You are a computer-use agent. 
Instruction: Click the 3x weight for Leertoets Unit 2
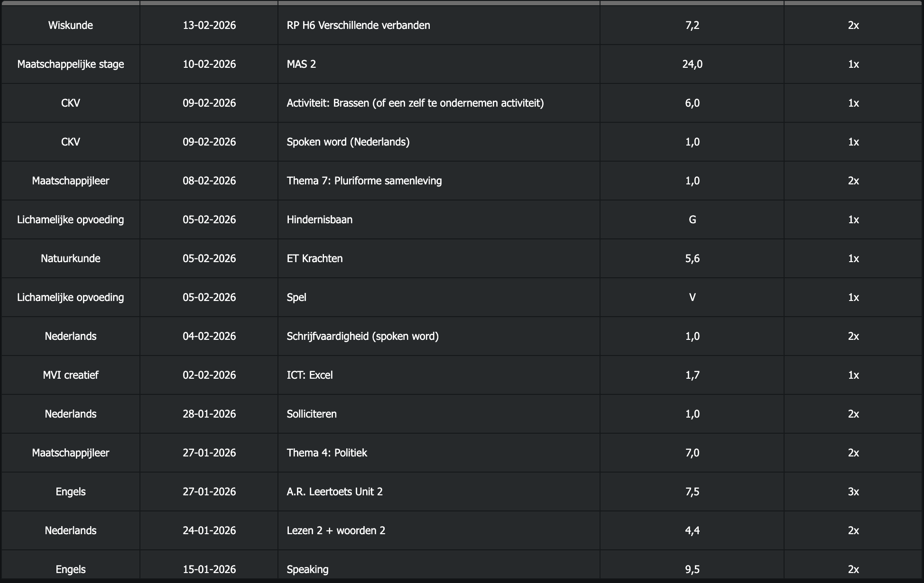click(853, 492)
